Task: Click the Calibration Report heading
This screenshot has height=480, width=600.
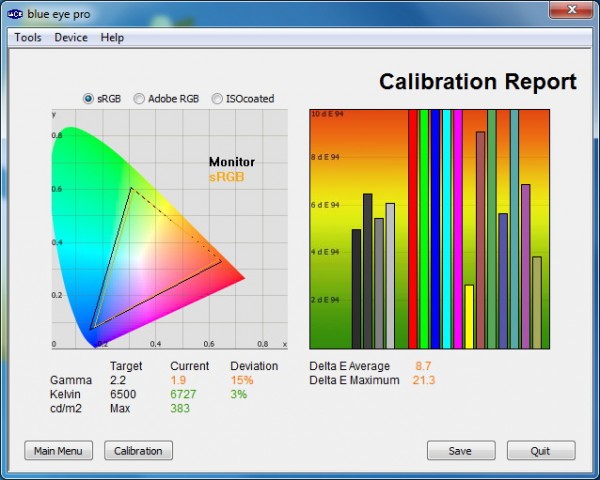Action: click(478, 82)
